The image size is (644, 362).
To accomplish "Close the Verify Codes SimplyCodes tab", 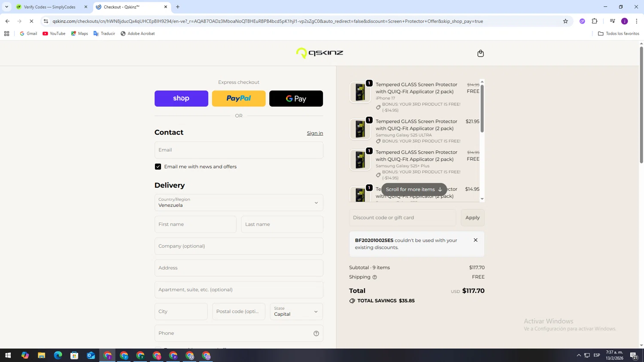I will click(85, 7).
